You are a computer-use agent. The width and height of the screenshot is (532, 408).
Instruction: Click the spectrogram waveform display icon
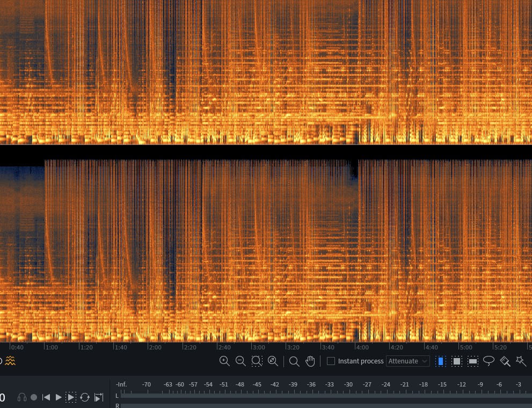[x=9, y=361]
